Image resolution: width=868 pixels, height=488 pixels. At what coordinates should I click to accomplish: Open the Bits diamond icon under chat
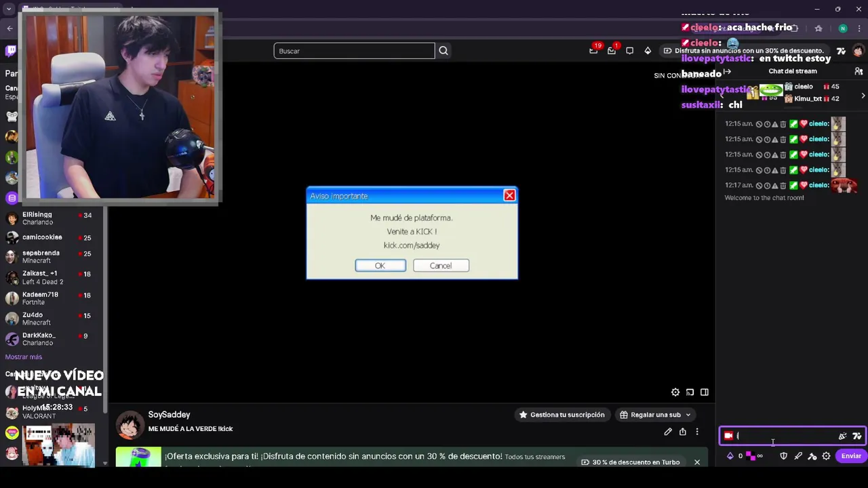pyautogui.click(x=730, y=456)
